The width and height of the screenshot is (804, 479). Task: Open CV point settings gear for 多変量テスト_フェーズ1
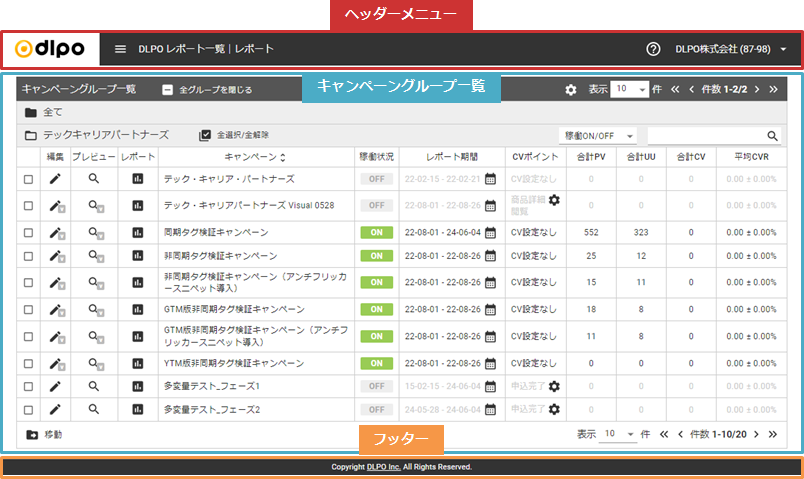(x=554, y=386)
